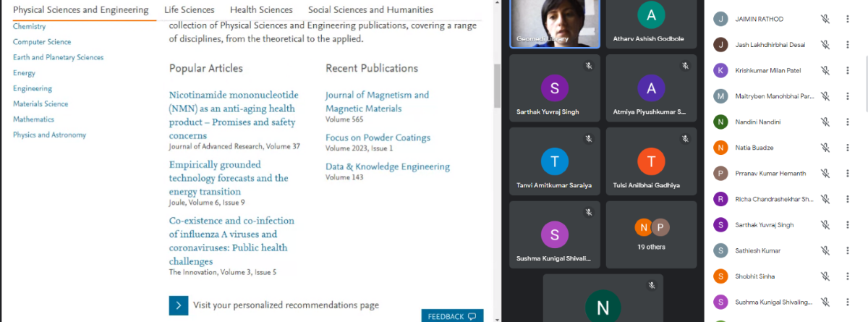Image resolution: width=868 pixels, height=322 pixels.
Task: Switch to Social Sciences and Humanities tab
Action: point(370,10)
